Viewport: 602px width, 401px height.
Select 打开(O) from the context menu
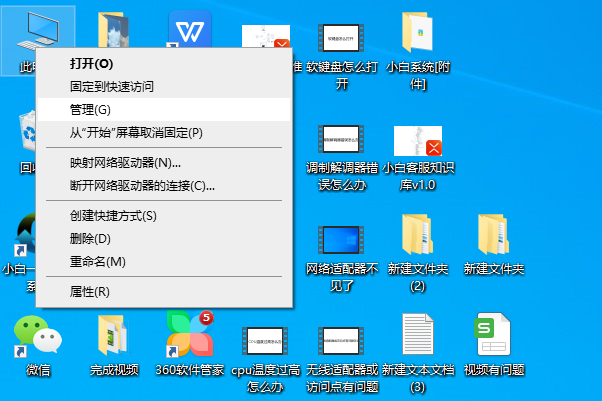(x=91, y=63)
